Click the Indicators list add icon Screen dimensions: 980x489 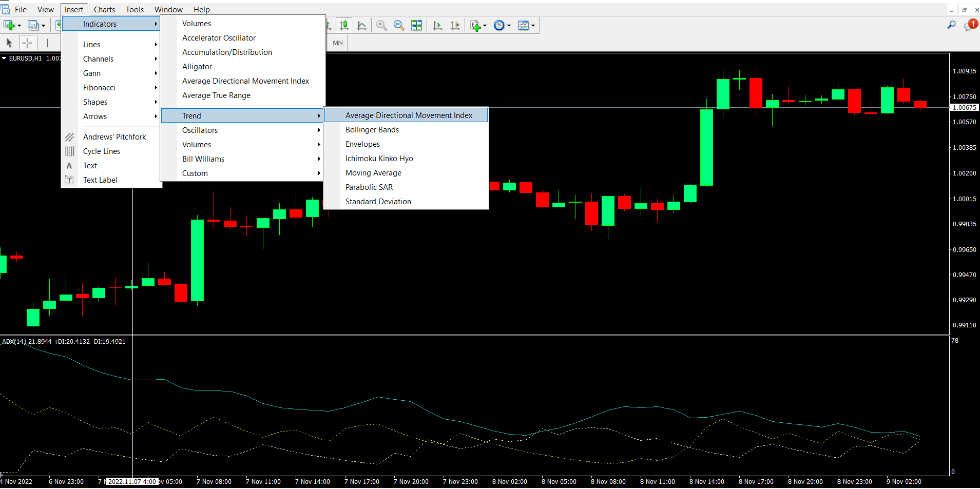point(475,25)
